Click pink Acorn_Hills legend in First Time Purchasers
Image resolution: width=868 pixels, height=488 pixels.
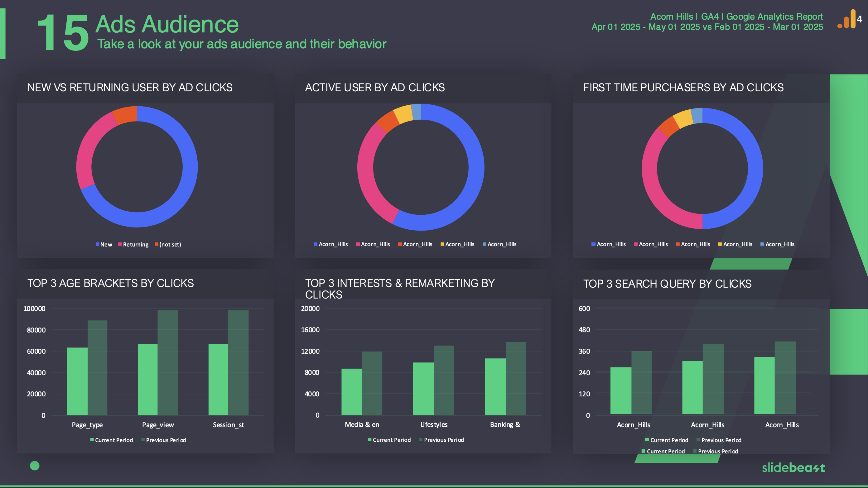click(x=651, y=244)
